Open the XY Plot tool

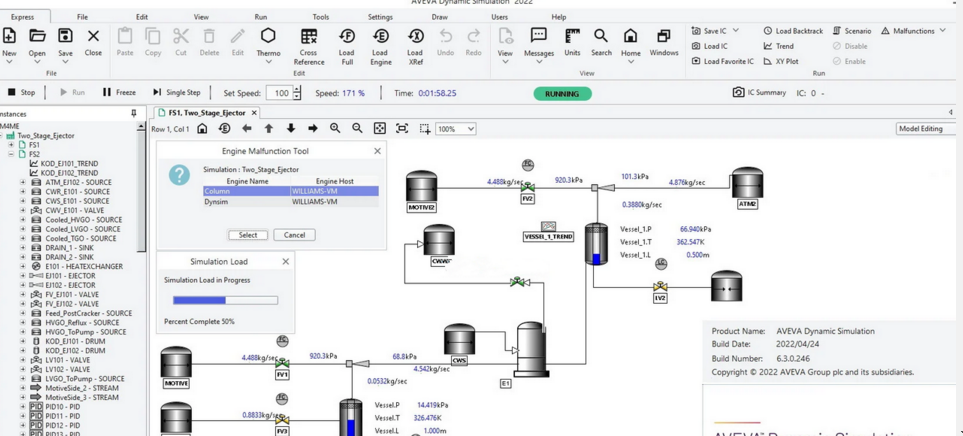pyautogui.click(x=781, y=61)
